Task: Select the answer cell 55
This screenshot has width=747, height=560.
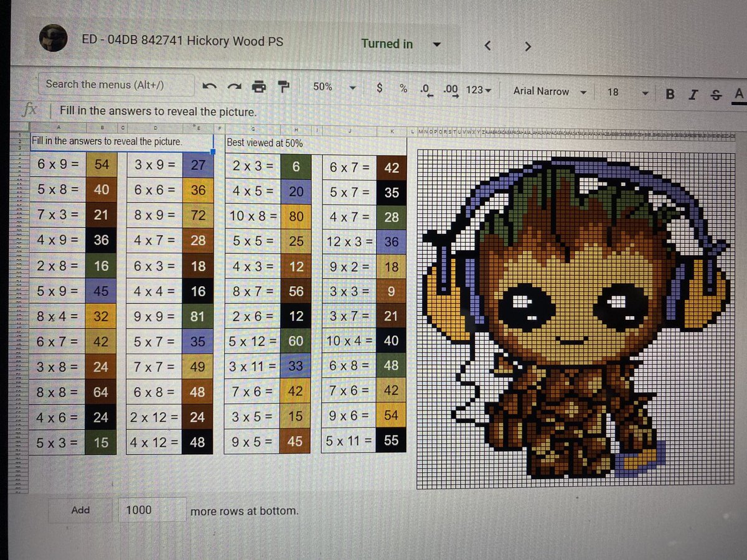Action: point(391,441)
